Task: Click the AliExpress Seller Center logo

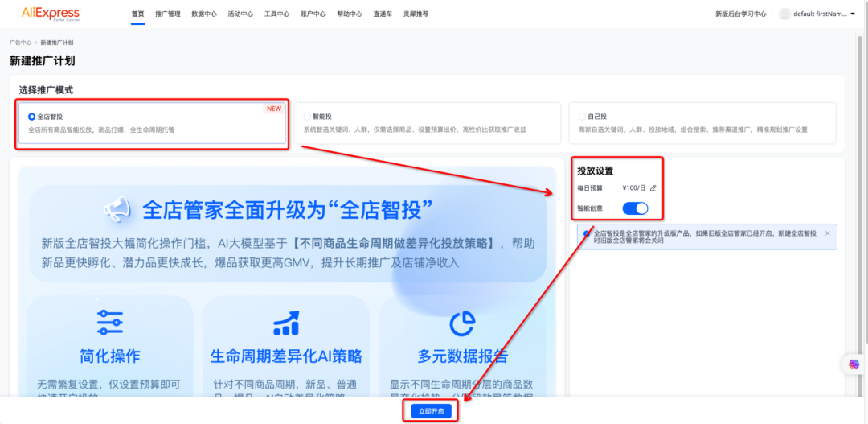Action: (51, 14)
